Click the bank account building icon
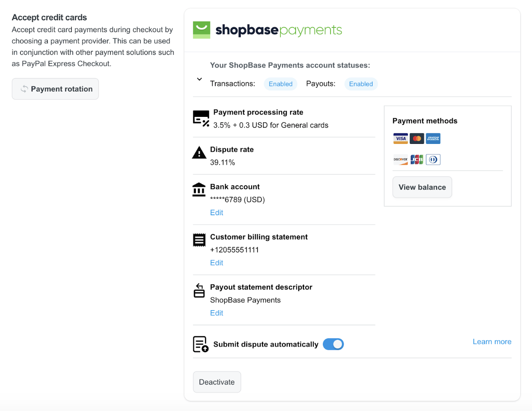532x411 pixels. tap(199, 189)
